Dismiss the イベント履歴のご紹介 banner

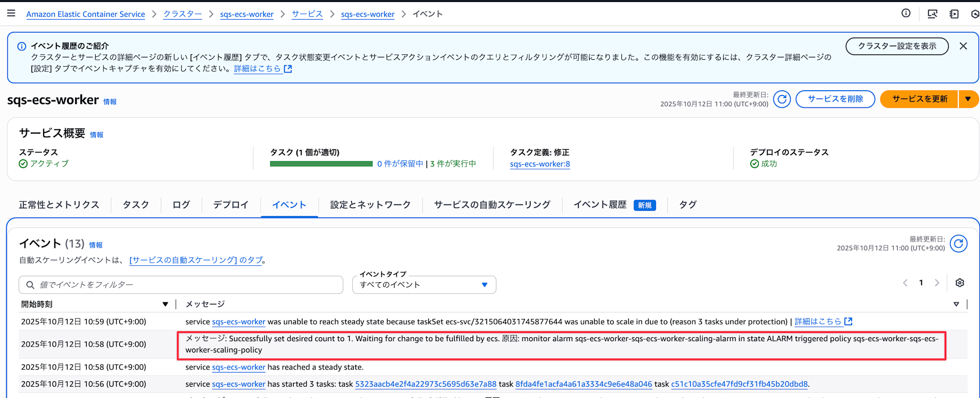pos(963,46)
